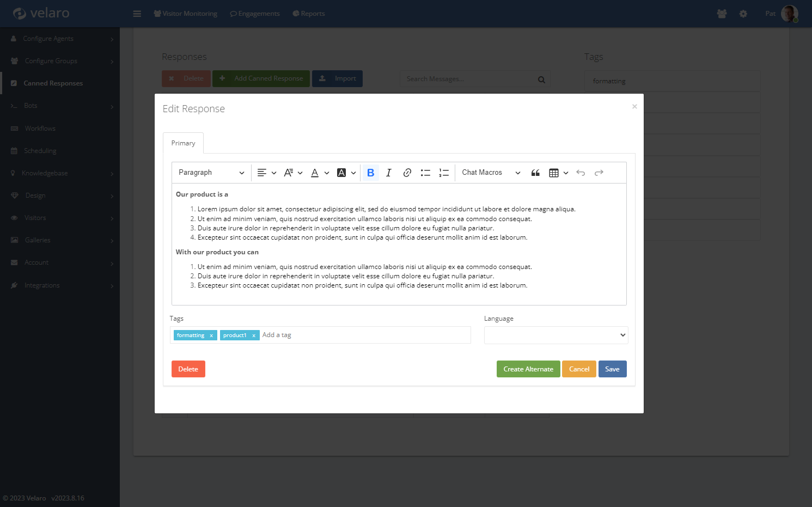Remove the product1 tag
Screen dimensions: 812x507
[254, 335]
